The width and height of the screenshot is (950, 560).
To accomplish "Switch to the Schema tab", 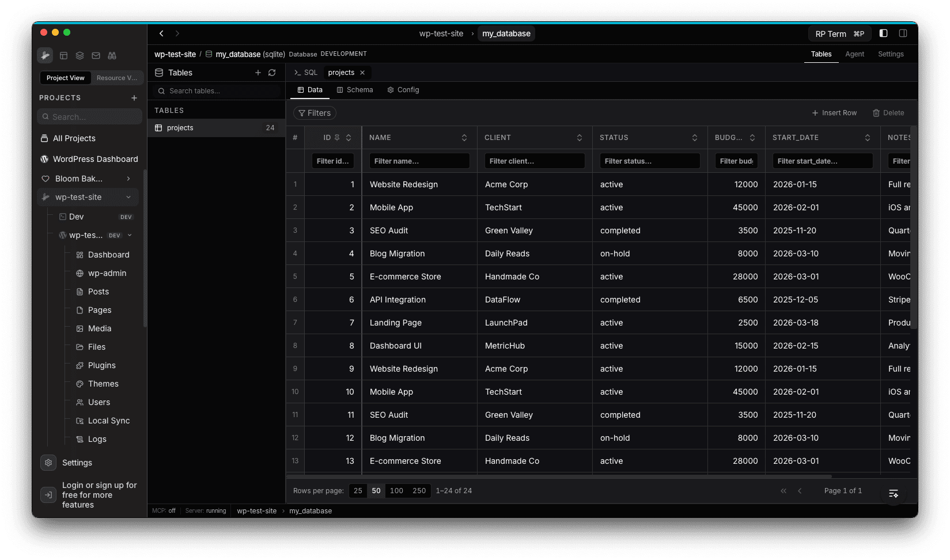I will point(355,90).
